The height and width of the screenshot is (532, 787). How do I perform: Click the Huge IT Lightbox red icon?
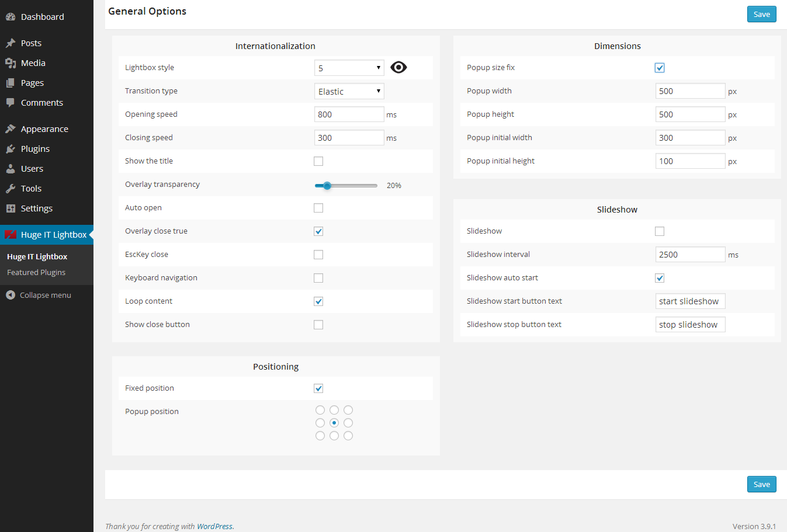tap(11, 235)
